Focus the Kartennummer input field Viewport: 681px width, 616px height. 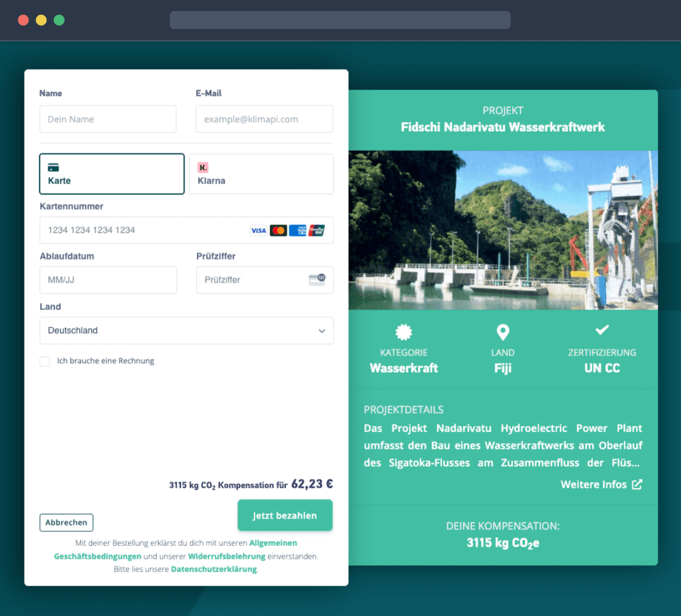coord(143,230)
